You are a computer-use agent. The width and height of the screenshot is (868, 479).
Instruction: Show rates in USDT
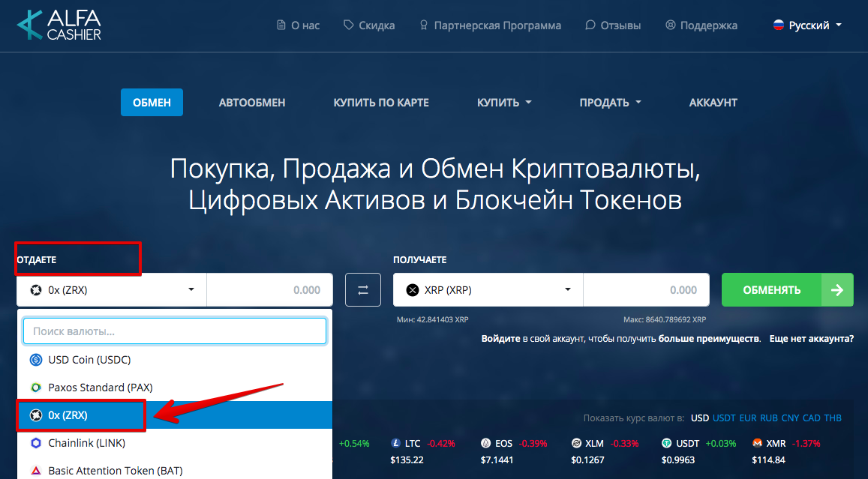[724, 418]
